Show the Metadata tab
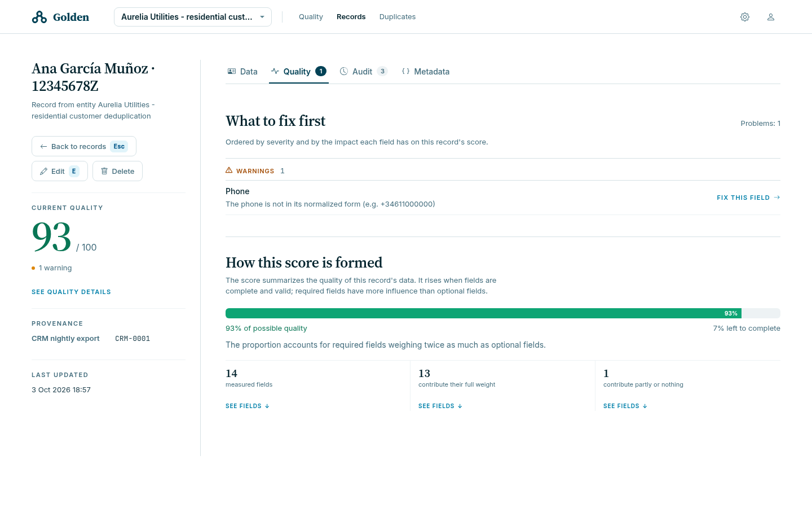The height and width of the screenshot is (508, 812). [x=426, y=72]
